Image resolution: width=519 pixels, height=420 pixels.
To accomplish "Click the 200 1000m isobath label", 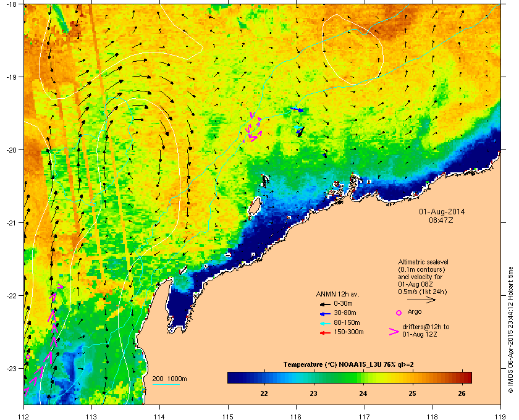I will coord(169,379).
